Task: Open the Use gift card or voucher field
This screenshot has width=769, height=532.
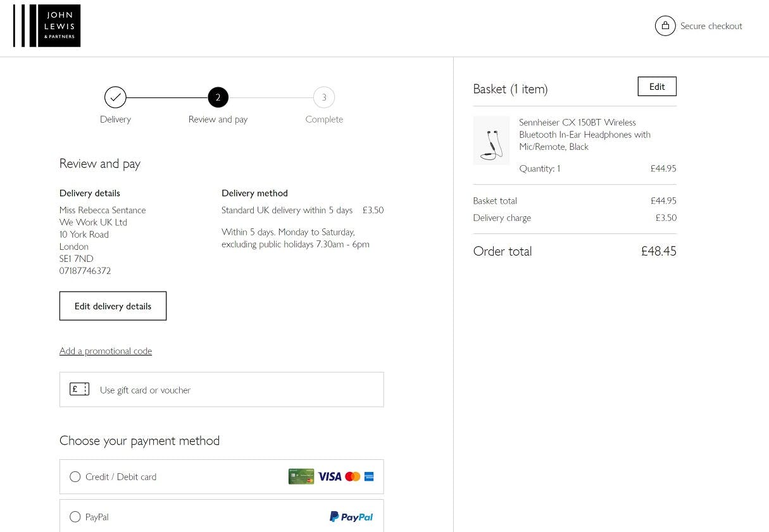Action: pyautogui.click(x=222, y=389)
